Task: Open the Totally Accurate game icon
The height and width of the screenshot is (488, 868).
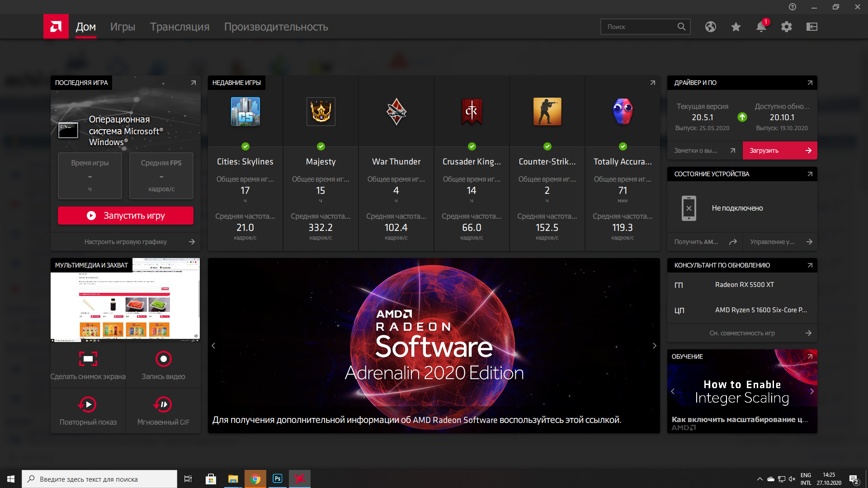Action: (623, 112)
